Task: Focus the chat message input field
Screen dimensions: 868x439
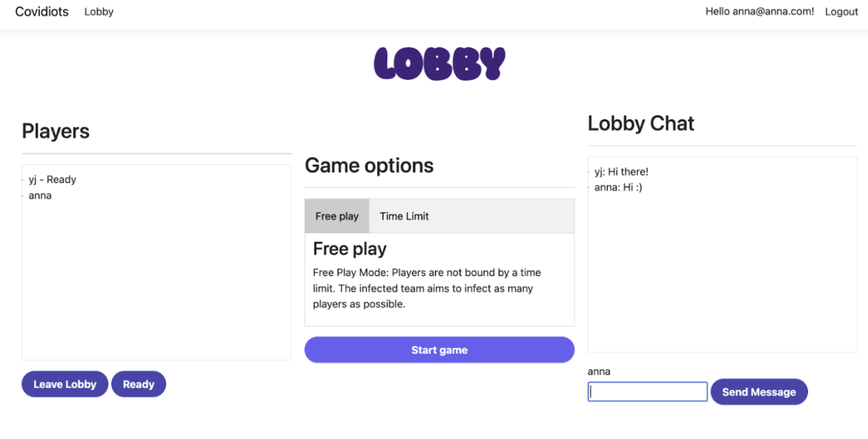Action: [x=647, y=392]
